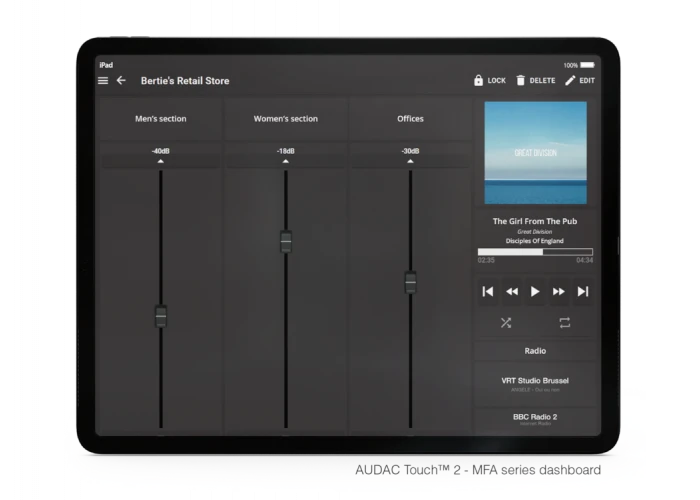This screenshot has width=700, height=500.
Task: Click the elapsed time 02:35
Action: pyautogui.click(x=486, y=260)
